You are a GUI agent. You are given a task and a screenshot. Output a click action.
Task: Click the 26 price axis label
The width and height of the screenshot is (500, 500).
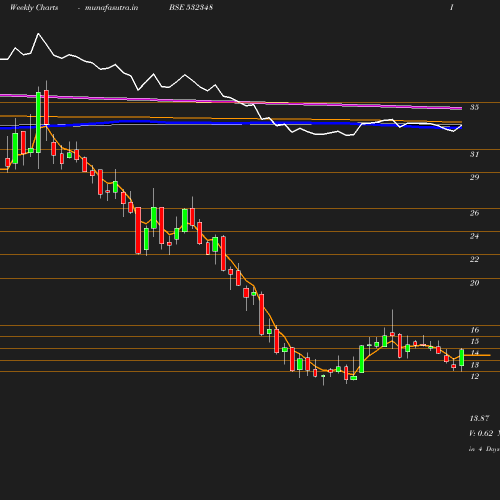click(x=475, y=213)
